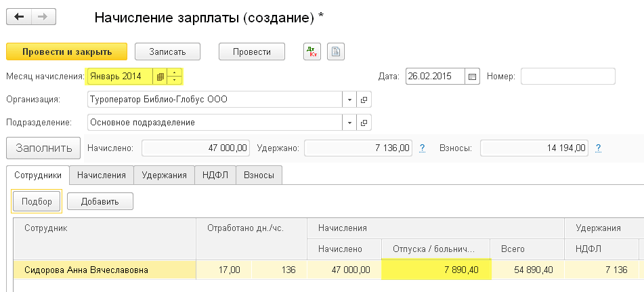The height and width of the screenshot is (292, 644).
Task: Increase the accrual month by one
Action: [x=175, y=73]
